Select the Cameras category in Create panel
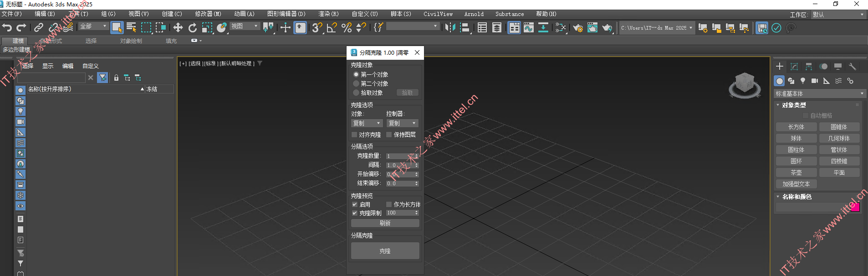Screen dimensions: 868x276 (815, 81)
